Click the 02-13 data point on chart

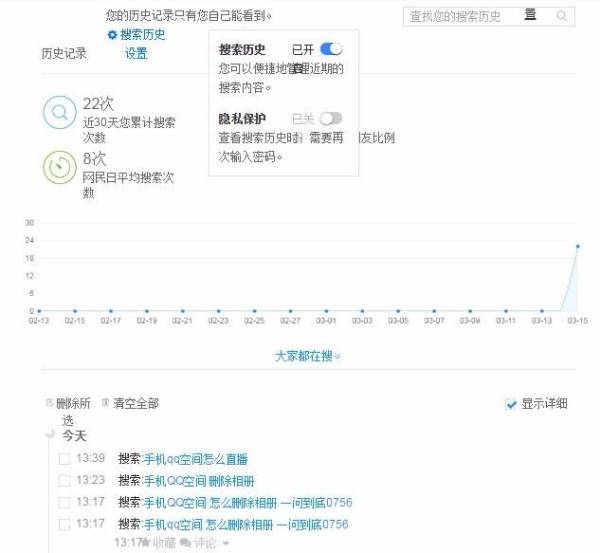click(39, 311)
